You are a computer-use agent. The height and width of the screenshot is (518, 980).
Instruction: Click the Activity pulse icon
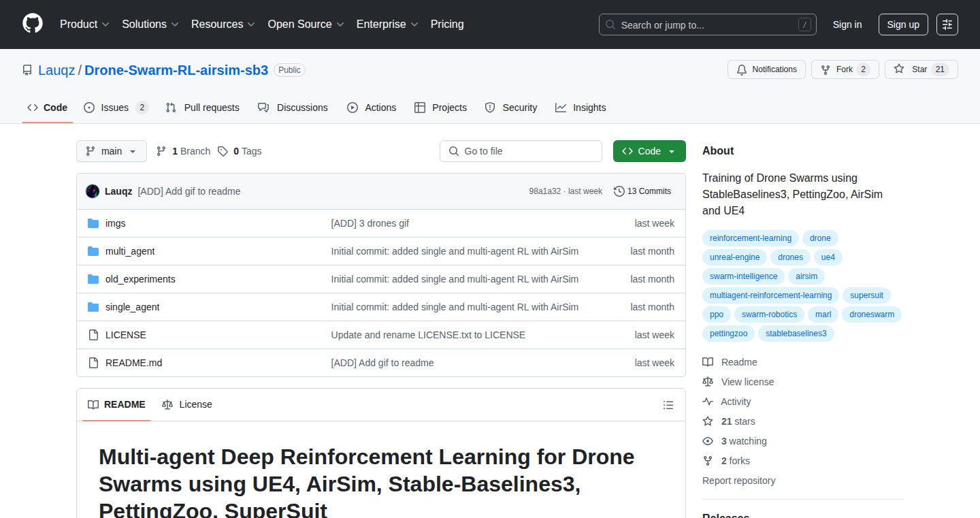[708, 402]
